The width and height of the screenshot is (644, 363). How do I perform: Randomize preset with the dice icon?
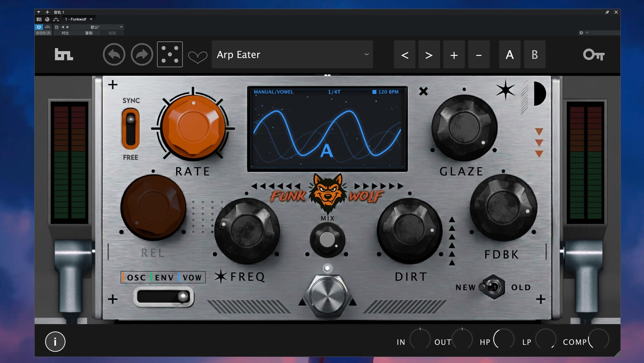(x=170, y=54)
